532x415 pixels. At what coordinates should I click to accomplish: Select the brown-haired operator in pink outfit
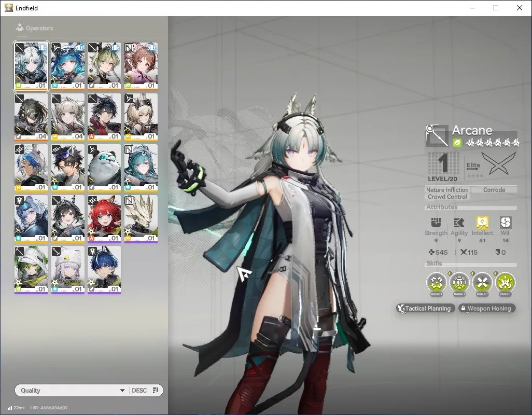coord(141,66)
